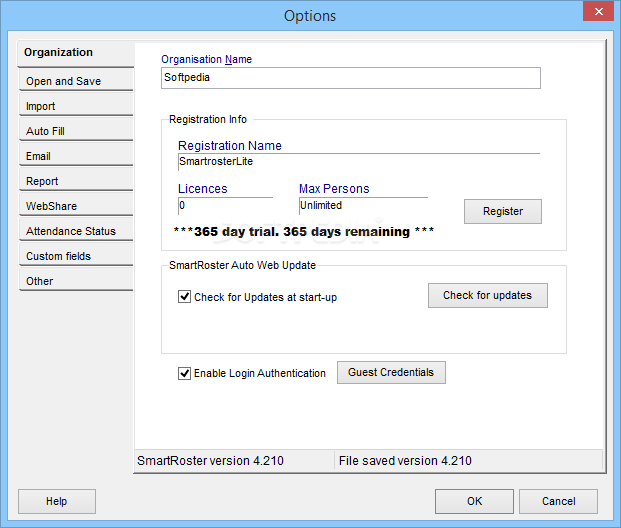Viewport: 621px width, 528px height.
Task: Click the Help button
Action: point(57,501)
